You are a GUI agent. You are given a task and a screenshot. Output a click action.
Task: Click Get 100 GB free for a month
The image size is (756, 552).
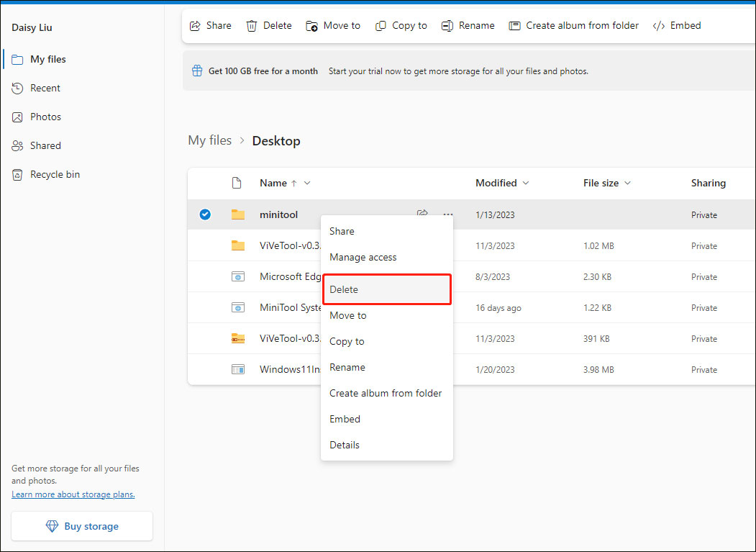pos(263,71)
